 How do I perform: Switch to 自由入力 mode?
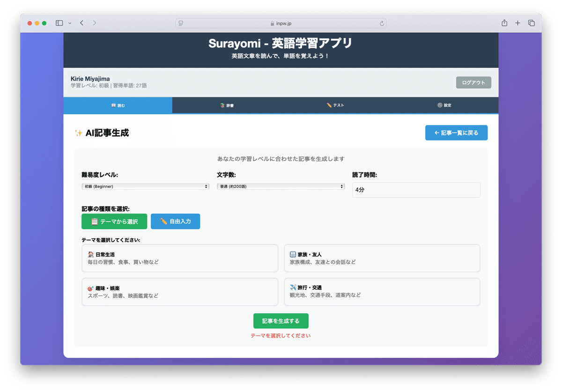[x=175, y=221]
